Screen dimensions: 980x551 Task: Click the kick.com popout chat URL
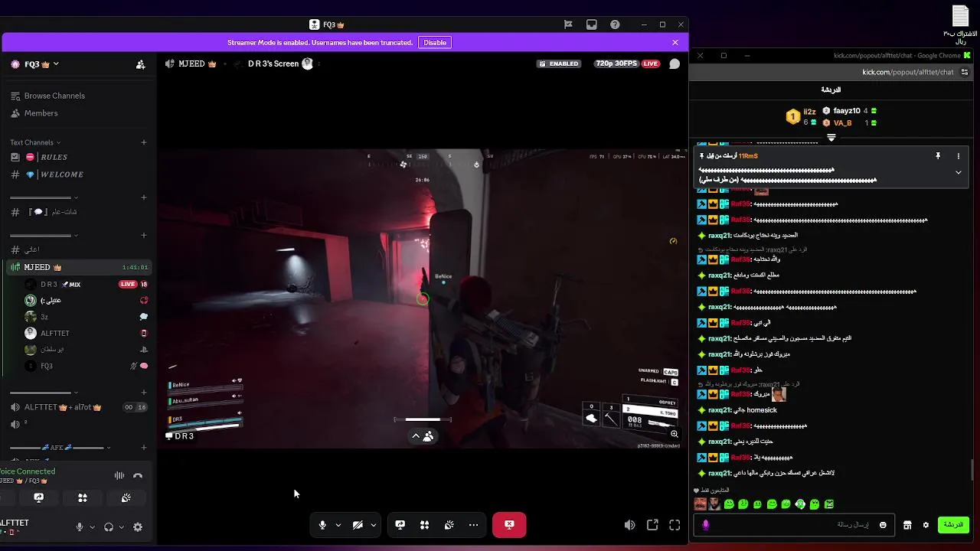point(908,72)
